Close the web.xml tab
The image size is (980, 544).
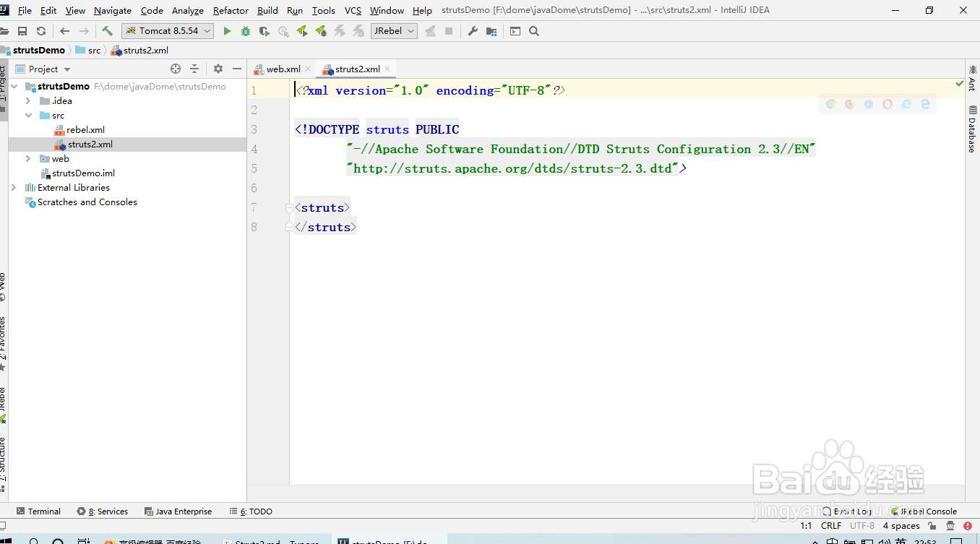[308, 69]
